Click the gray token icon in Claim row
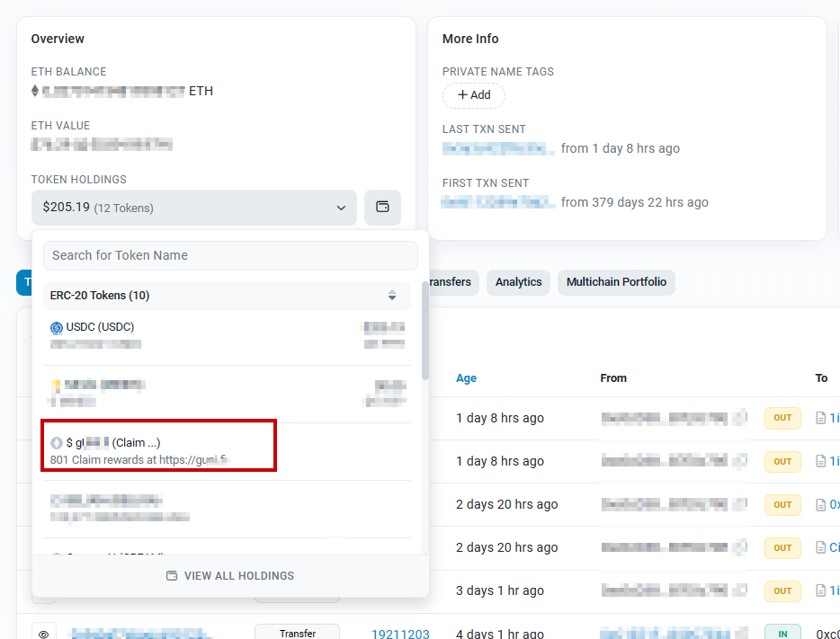This screenshot has height=639, width=840. click(x=57, y=443)
